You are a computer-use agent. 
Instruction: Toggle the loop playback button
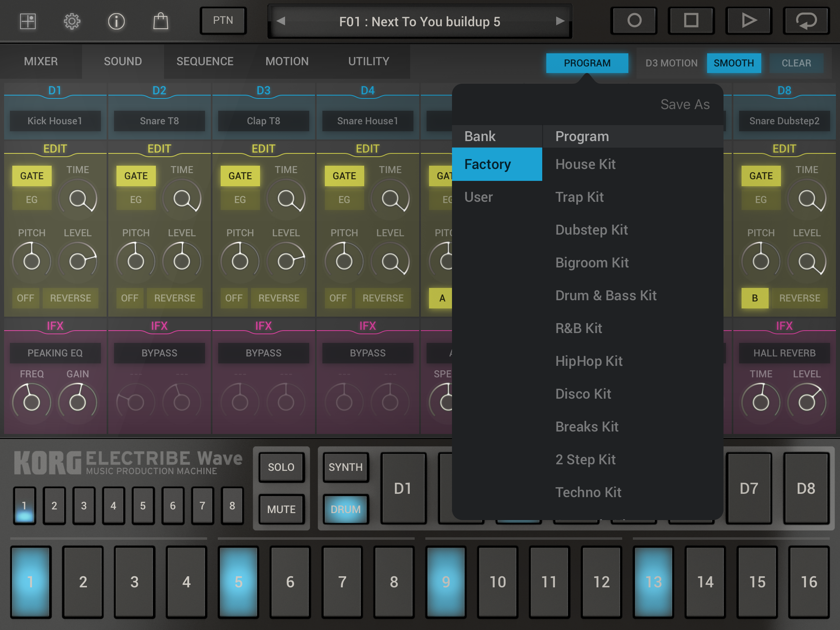[806, 21]
